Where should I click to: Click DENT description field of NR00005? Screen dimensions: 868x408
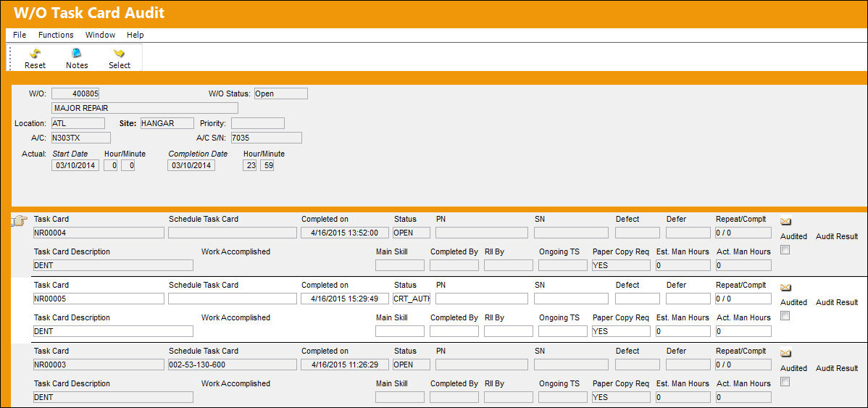[x=113, y=331]
